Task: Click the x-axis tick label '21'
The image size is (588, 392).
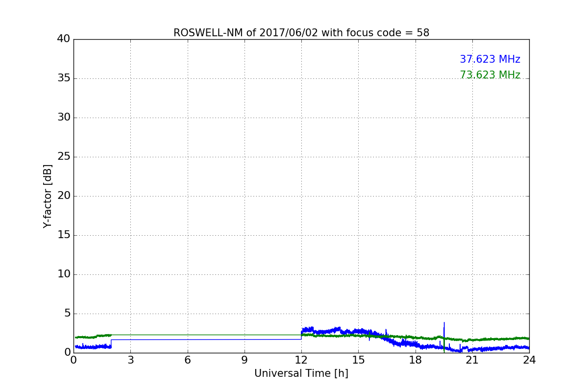Action: 472,360
